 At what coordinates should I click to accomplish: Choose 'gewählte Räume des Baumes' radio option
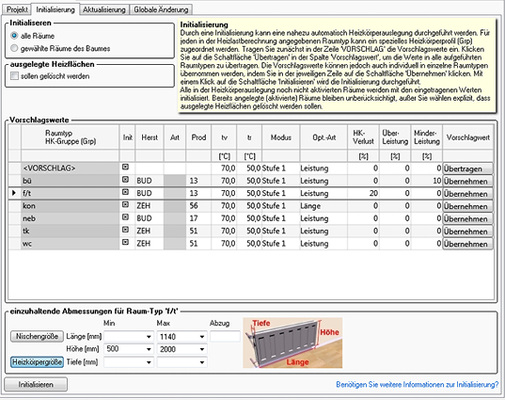pos(14,48)
